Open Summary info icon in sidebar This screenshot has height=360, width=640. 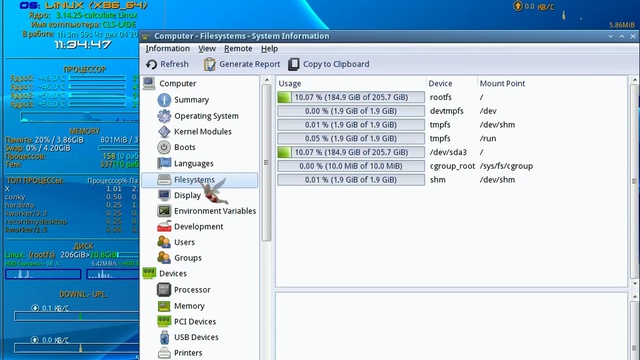coord(164,100)
